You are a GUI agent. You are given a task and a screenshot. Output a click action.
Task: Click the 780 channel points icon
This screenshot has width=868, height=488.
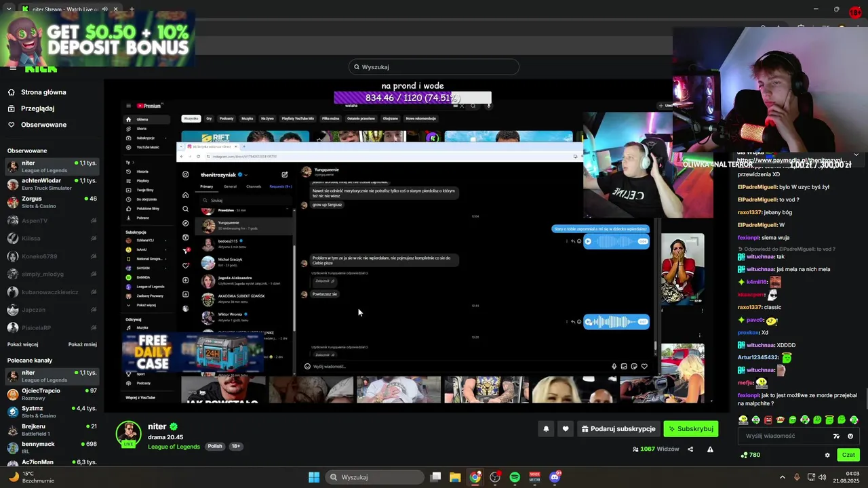750,455
